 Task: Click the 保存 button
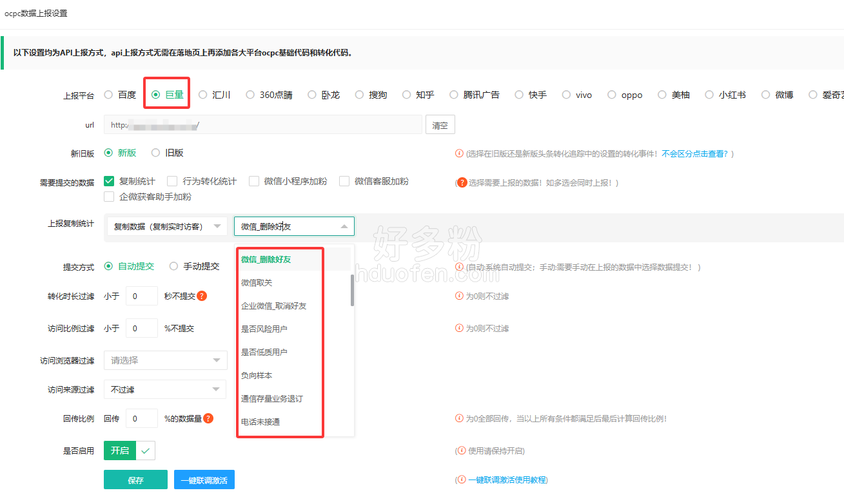tap(135, 480)
